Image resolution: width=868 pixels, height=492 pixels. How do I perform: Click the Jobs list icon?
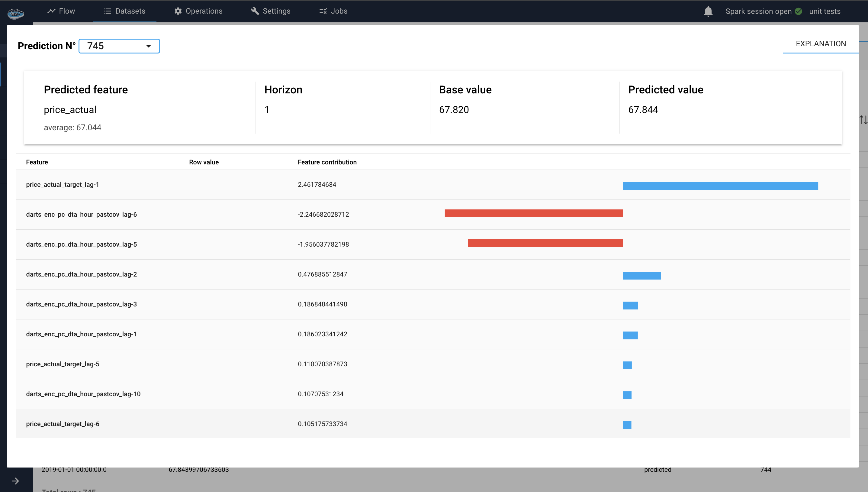point(323,11)
